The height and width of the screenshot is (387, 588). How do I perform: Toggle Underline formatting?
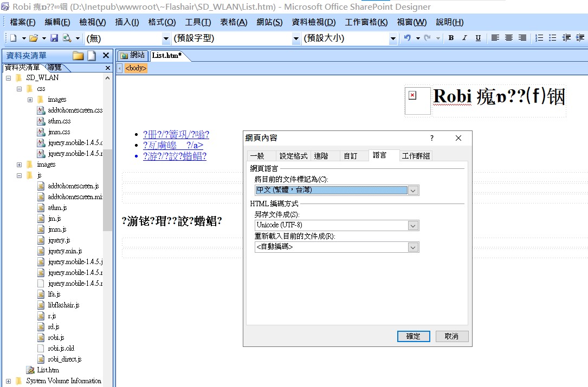pos(478,38)
